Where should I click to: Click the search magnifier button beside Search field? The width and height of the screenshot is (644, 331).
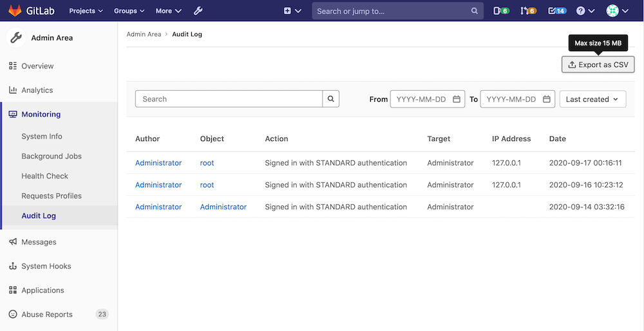pos(330,99)
